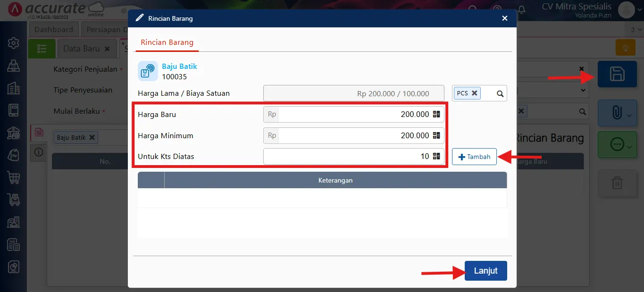Open settings gear in left sidebar
This screenshot has height=292, width=644.
tap(13, 43)
